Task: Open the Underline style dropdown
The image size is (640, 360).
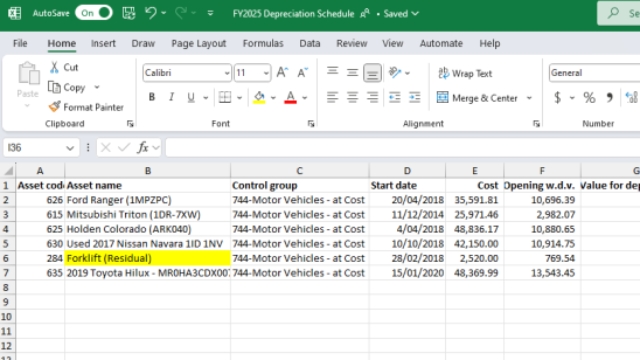Action: (206, 98)
